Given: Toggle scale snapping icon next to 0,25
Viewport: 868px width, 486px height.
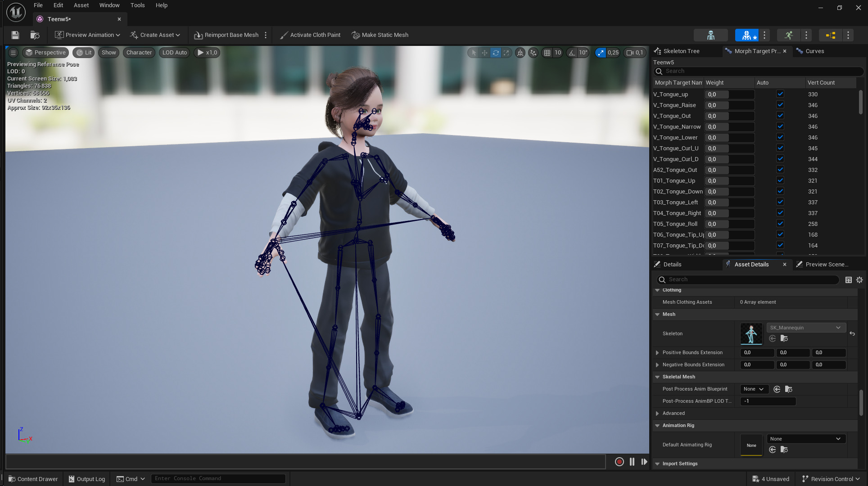Looking at the screenshot, I should point(601,53).
